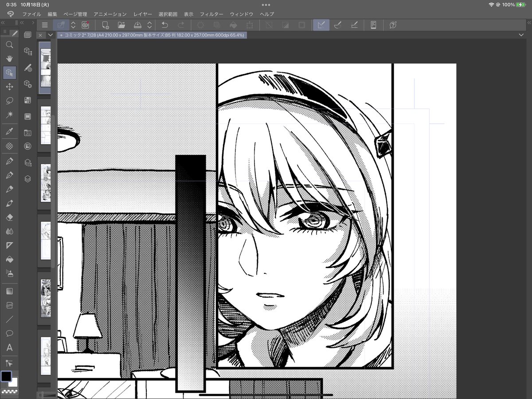Image resolution: width=532 pixels, height=399 pixels.
Task: Close the canvas tab with X
Action: click(41, 35)
